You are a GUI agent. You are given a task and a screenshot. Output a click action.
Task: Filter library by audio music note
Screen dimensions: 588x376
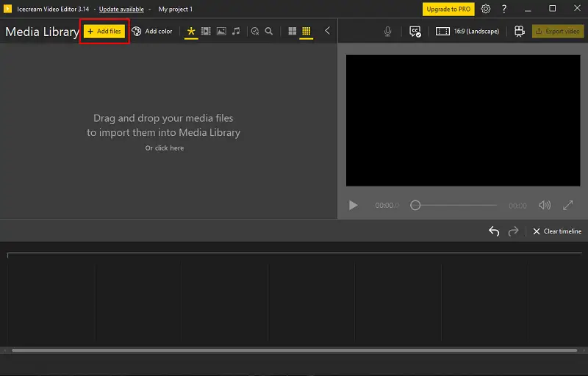coord(236,31)
